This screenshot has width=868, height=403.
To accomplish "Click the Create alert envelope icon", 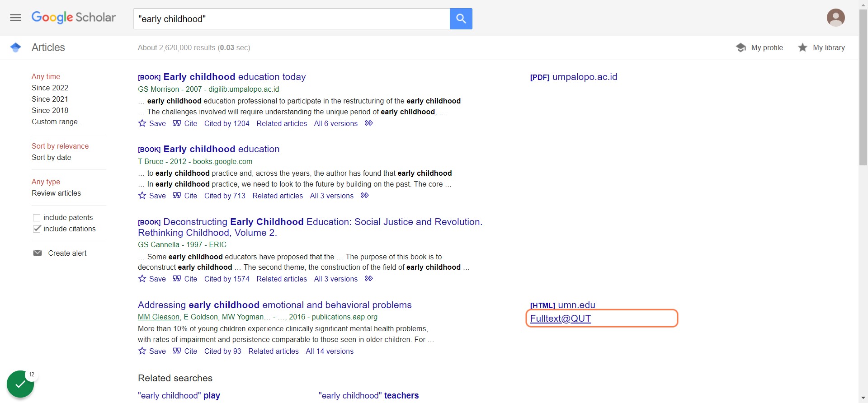I will [38, 253].
